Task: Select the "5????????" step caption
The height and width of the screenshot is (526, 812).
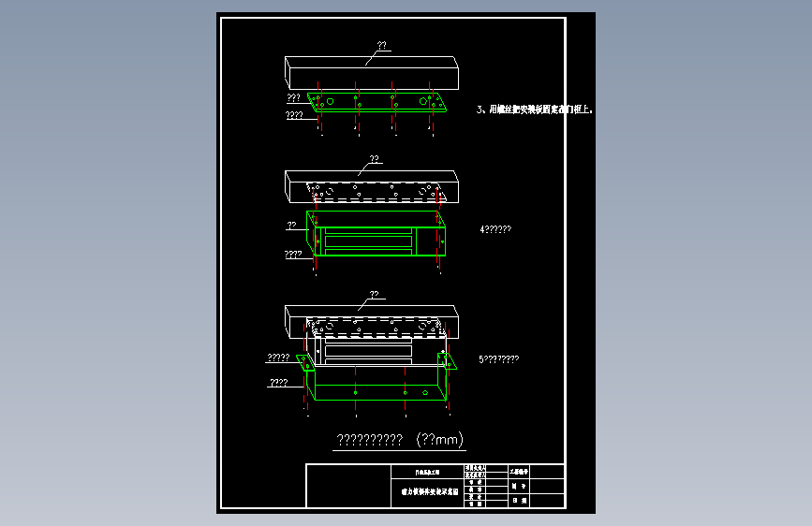Action: tap(498, 359)
